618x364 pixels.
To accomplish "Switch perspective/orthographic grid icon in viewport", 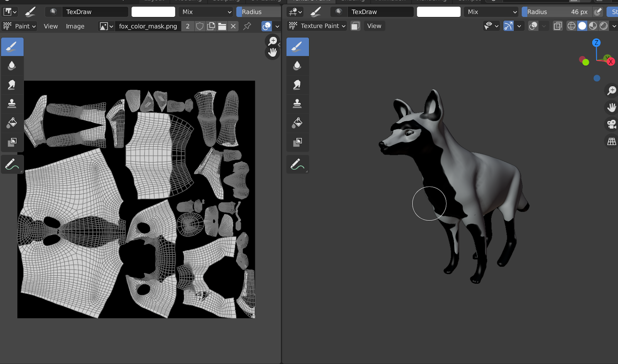I will [611, 141].
